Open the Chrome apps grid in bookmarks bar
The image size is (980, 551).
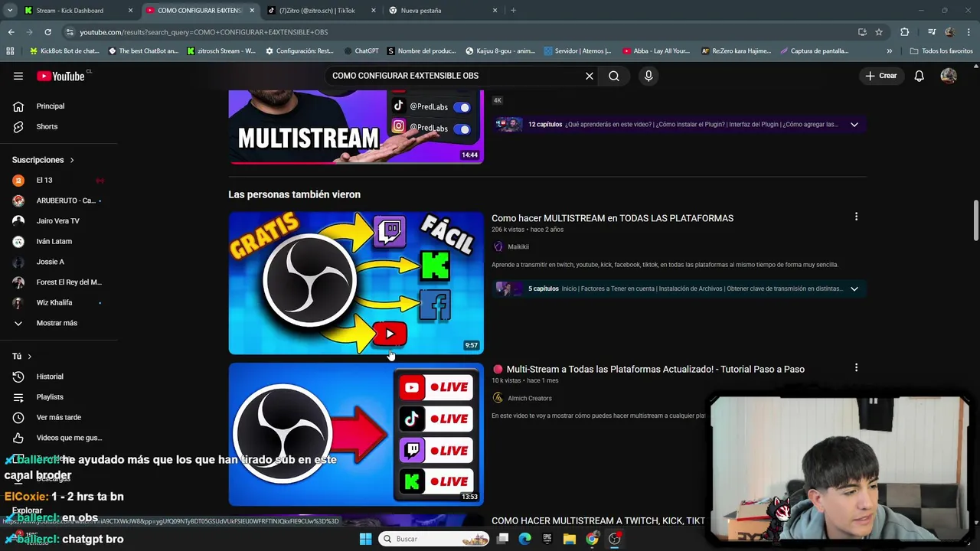point(10,51)
